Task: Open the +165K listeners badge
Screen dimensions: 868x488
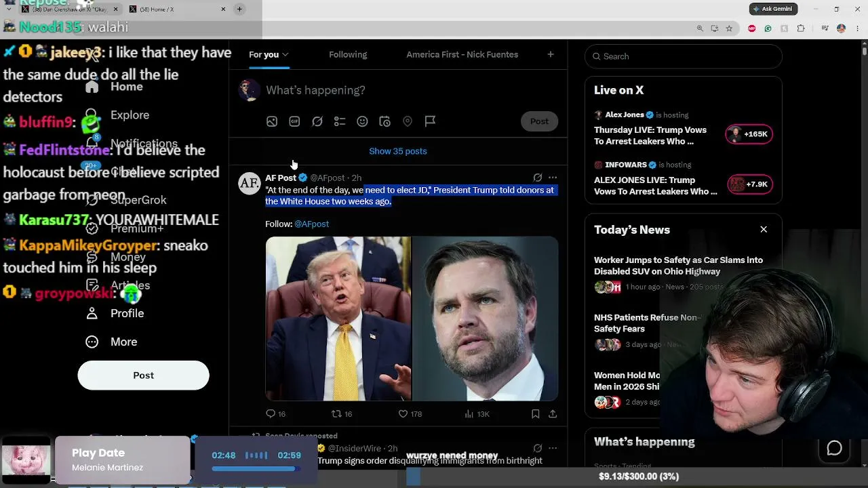Action: [749, 134]
